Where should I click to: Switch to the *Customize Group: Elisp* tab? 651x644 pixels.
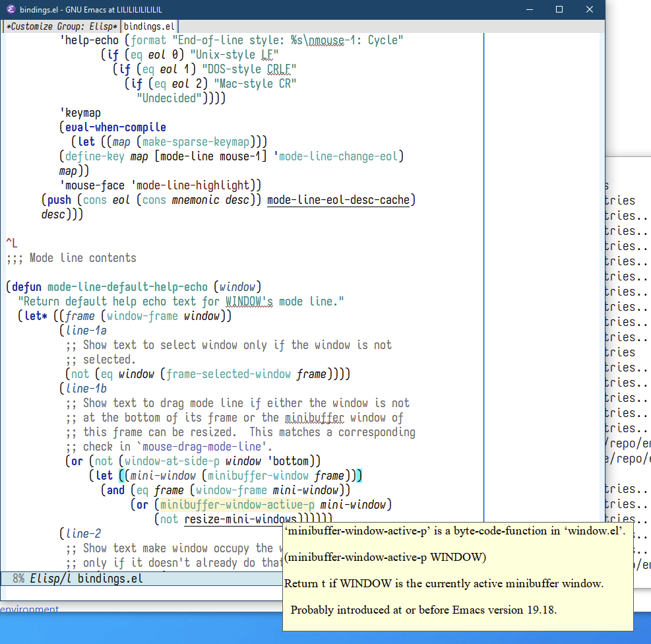(62, 26)
